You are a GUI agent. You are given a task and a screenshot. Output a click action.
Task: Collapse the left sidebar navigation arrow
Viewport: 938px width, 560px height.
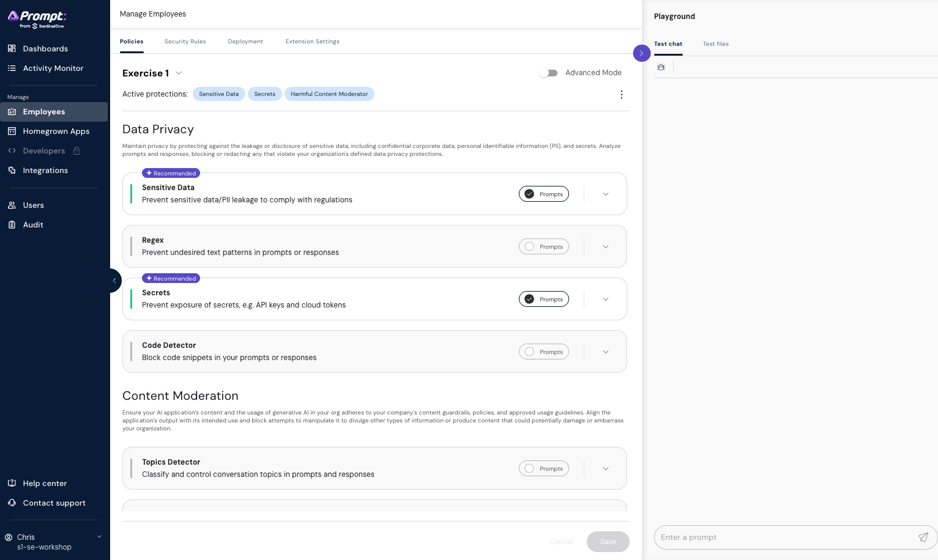(x=114, y=281)
